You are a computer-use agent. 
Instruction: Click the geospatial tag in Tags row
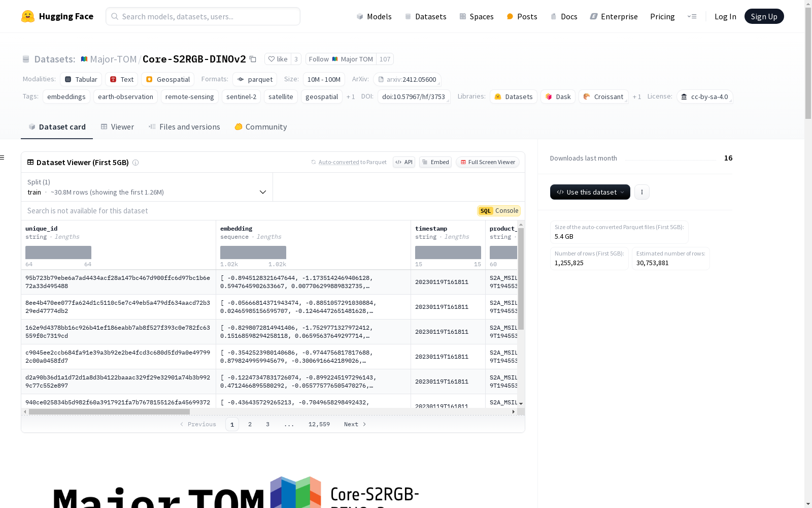[x=322, y=97]
